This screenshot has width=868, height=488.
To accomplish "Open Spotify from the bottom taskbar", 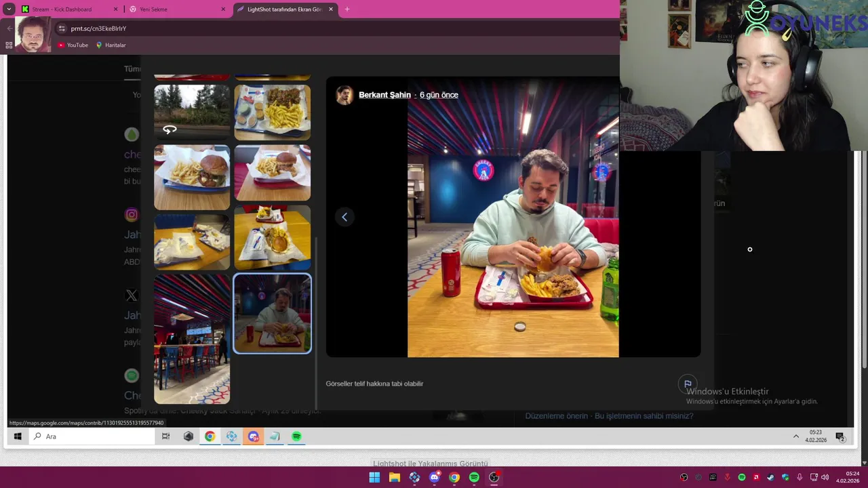I will [474, 477].
